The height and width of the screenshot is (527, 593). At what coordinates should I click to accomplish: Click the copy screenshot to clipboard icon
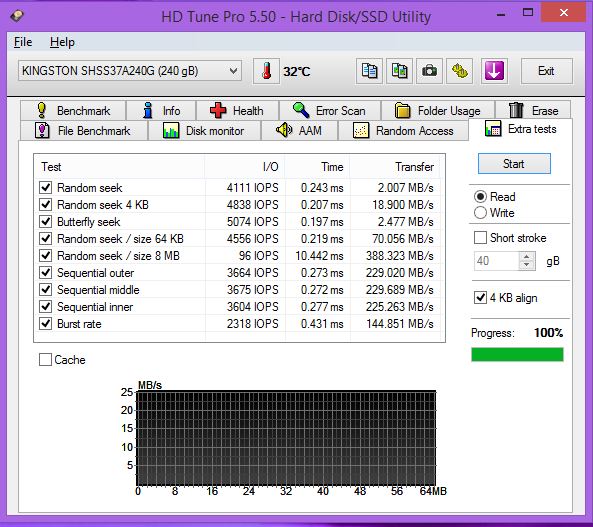point(399,71)
